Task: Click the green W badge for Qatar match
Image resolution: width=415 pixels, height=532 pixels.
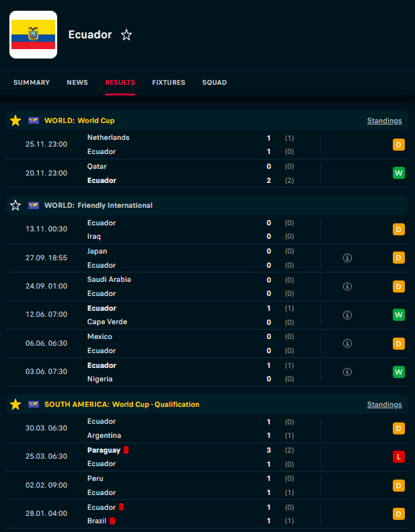Action: [x=398, y=174]
